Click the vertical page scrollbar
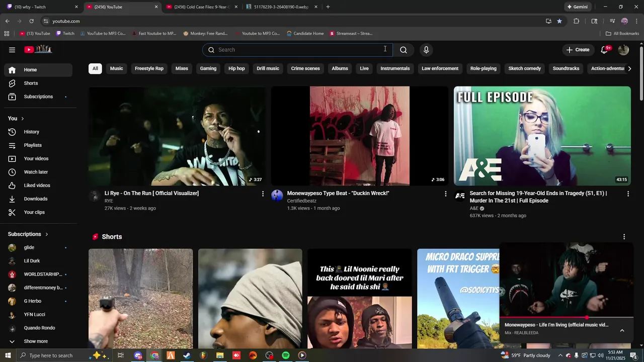This screenshot has width=644, height=362. [x=641, y=73]
